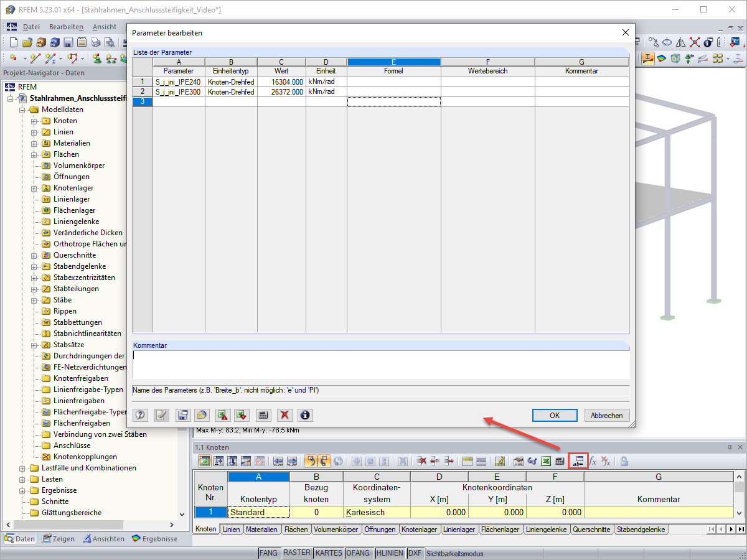Click the new file icon in main toolbar
The height and width of the screenshot is (560, 747).
click(x=13, y=42)
